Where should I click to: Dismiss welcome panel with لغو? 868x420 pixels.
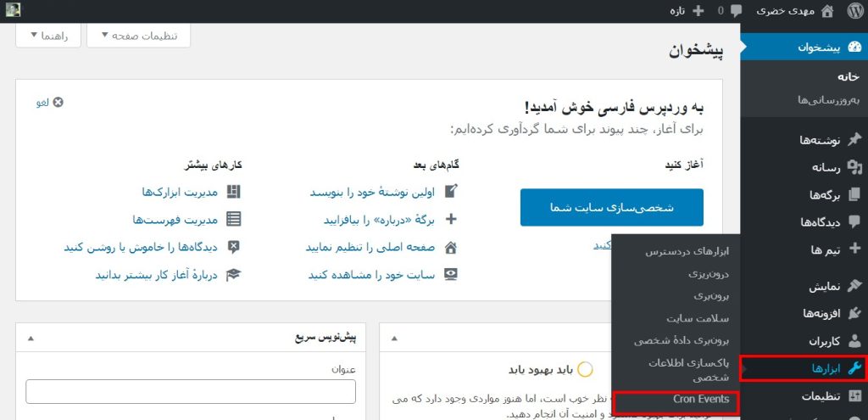[50, 103]
